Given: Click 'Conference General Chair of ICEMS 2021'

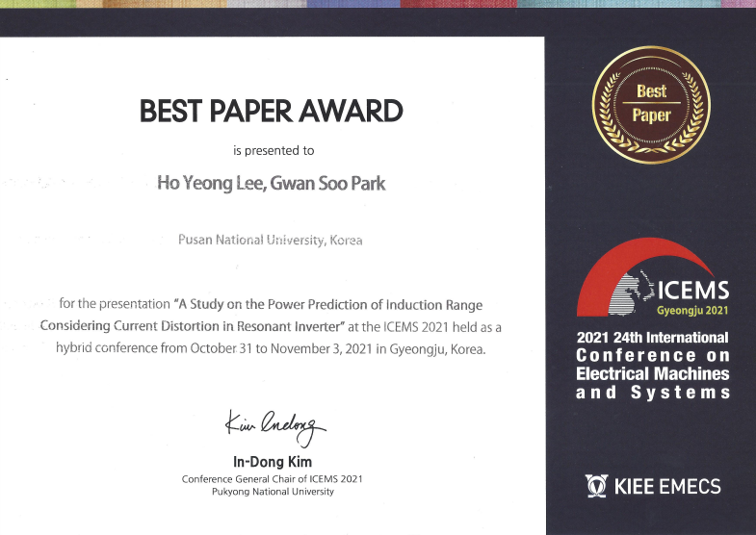Looking at the screenshot, I should point(272,479).
